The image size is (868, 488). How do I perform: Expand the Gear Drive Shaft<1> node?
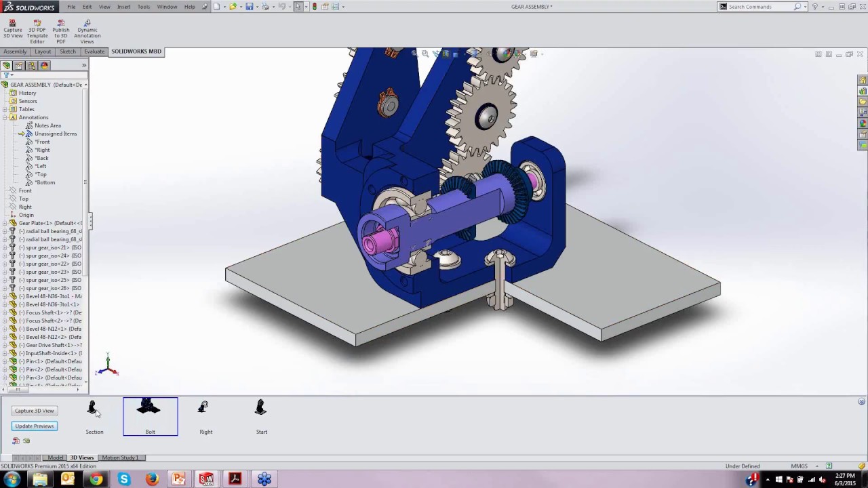click(5, 345)
